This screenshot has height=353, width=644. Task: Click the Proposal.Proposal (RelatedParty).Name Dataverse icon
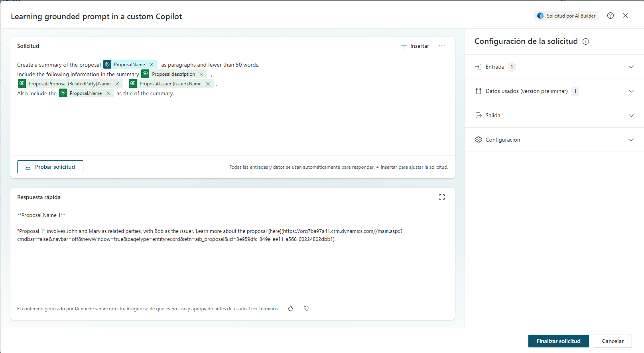(22, 83)
